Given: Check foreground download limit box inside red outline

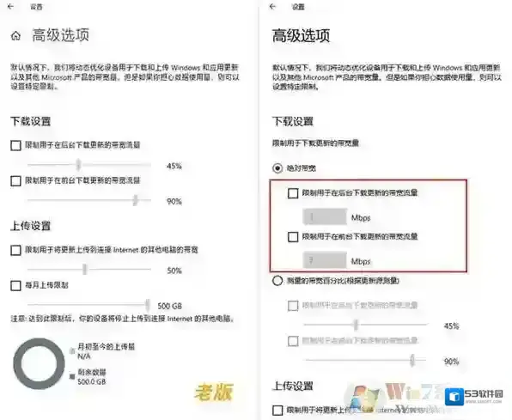Looking at the screenshot, I should pos(293,237).
